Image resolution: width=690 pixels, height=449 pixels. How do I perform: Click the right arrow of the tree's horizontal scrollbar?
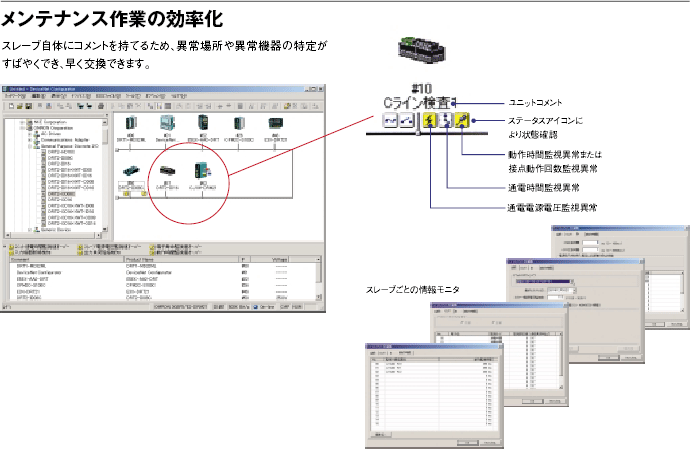[x=99, y=236]
